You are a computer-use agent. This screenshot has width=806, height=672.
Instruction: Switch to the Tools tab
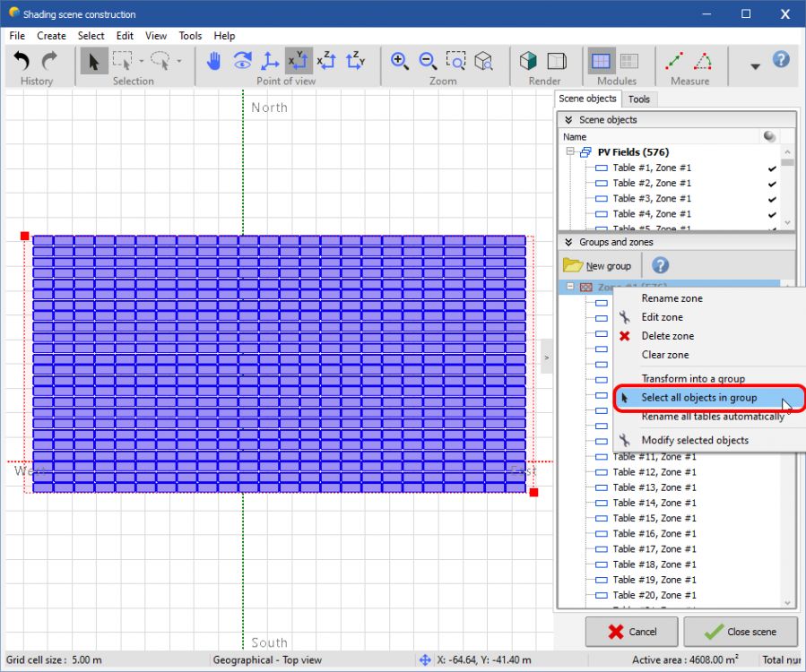[x=639, y=99]
